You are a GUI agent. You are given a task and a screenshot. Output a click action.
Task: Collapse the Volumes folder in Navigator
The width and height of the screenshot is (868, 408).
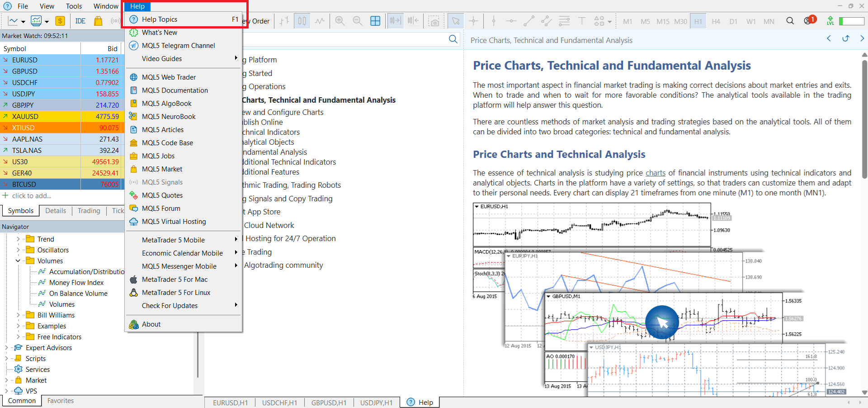point(18,261)
